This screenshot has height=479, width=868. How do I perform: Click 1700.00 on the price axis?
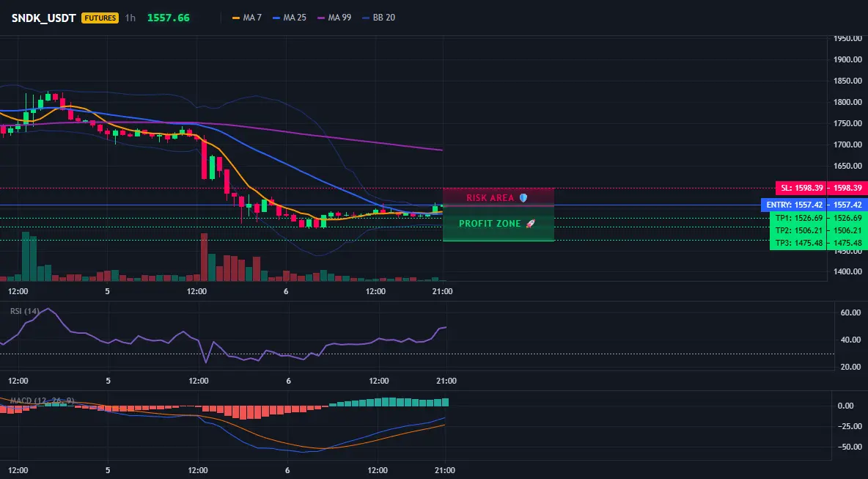(x=847, y=145)
